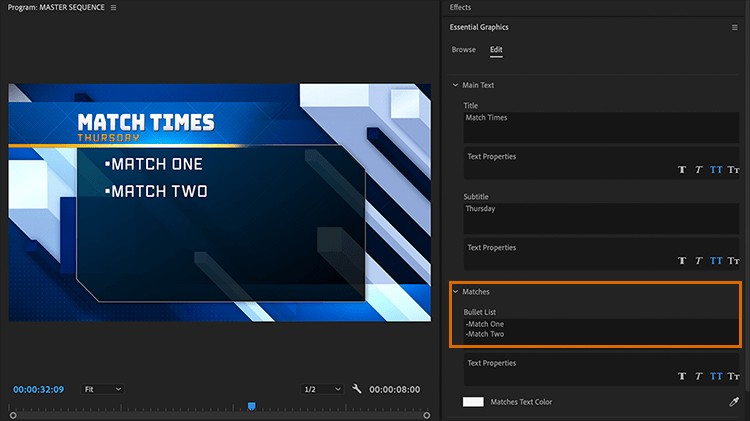Screen dimensions: 750x421
Task: Click the Bullet List text field
Action: tap(600, 331)
